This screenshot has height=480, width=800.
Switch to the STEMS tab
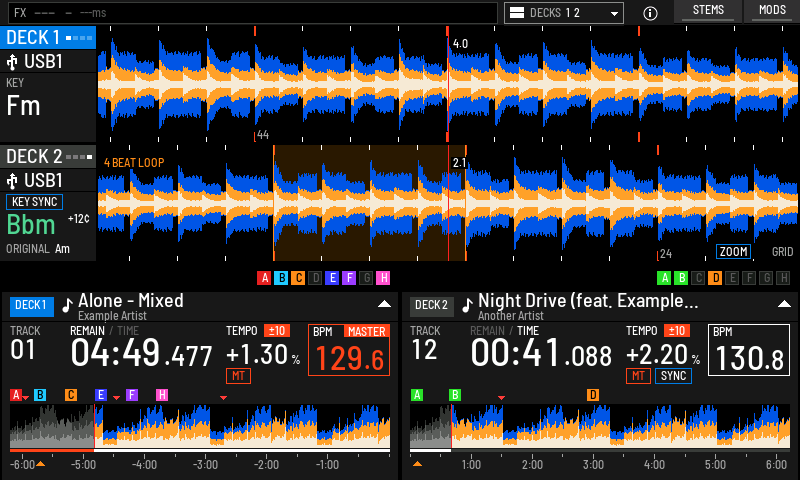[x=708, y=11]
